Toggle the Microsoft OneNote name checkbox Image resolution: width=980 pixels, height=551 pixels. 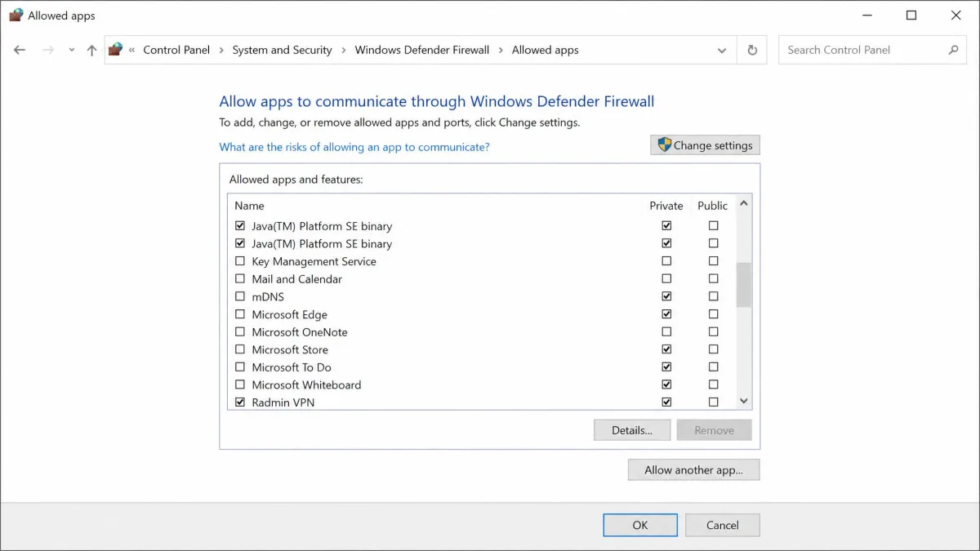pos(240,332)
